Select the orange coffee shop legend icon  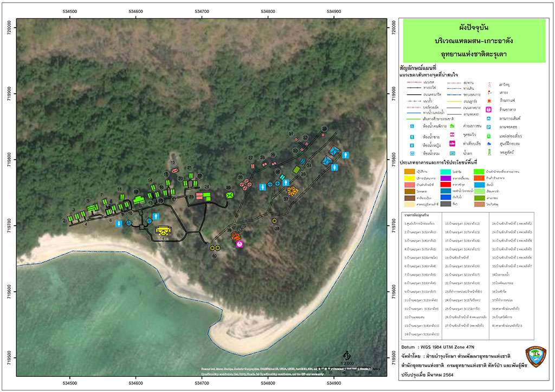point(489,101)
